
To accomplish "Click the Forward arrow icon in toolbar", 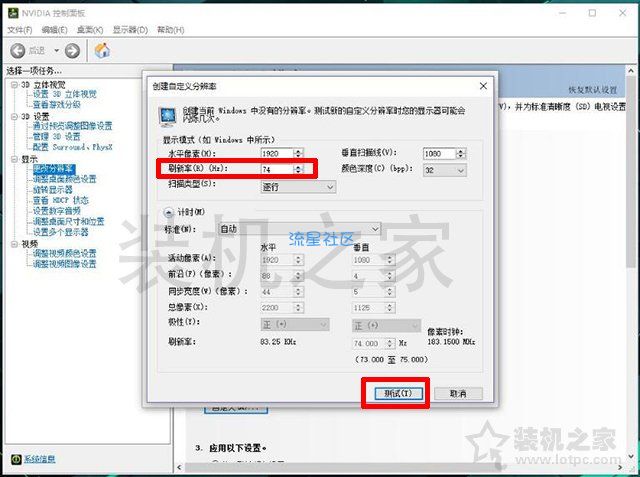I will tap(72, 51).
